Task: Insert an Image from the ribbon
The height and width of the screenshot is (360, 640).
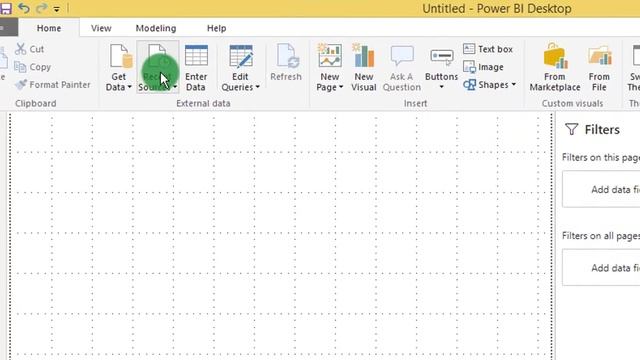Action: pos(483,67)
